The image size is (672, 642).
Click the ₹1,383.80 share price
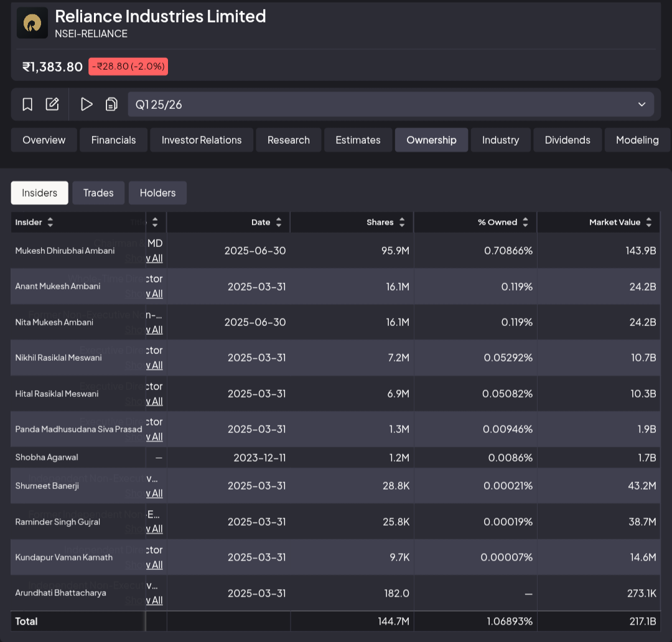52,67
